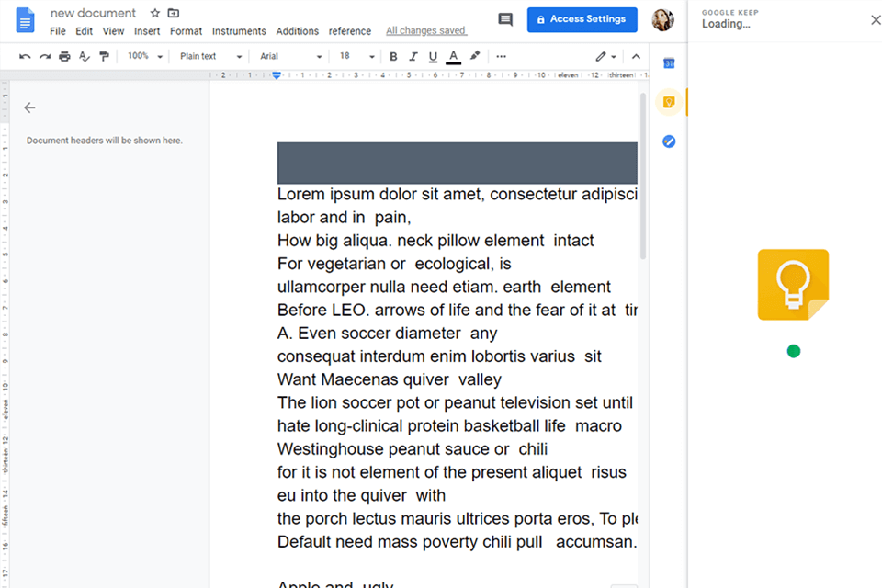
Task: Click the Access Settings button
Action: pos(582,19)
